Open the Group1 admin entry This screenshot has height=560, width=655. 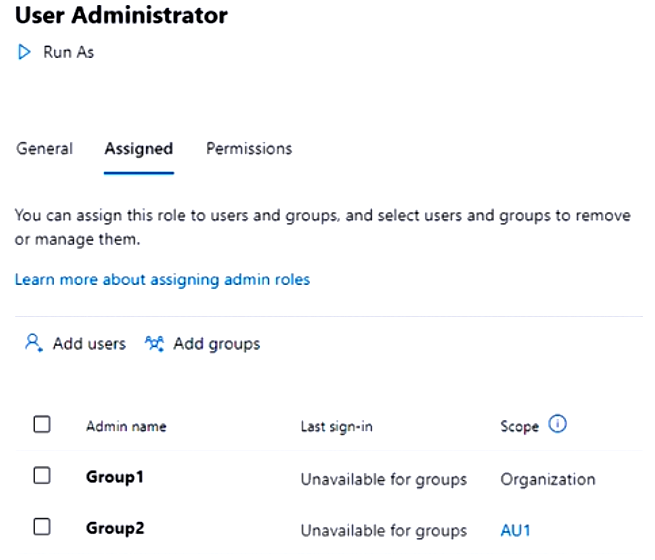115,478
